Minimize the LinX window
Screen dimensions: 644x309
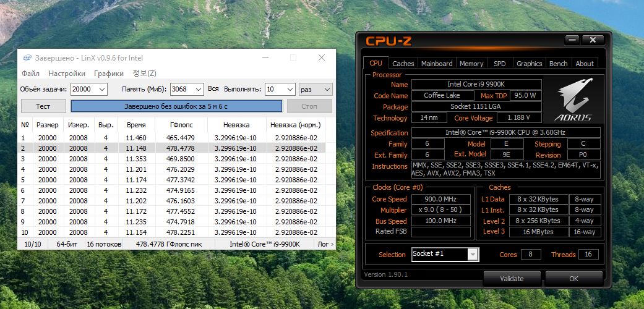(x=265, y=58)
